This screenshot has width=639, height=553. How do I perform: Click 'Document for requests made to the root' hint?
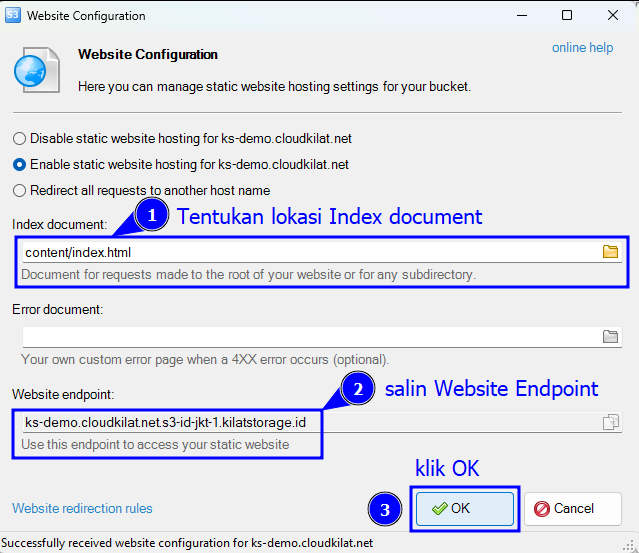[249, 275]
